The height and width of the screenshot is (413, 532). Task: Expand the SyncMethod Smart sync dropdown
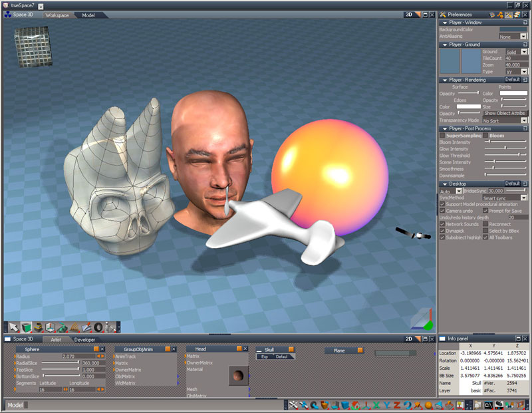coord(523,198)
